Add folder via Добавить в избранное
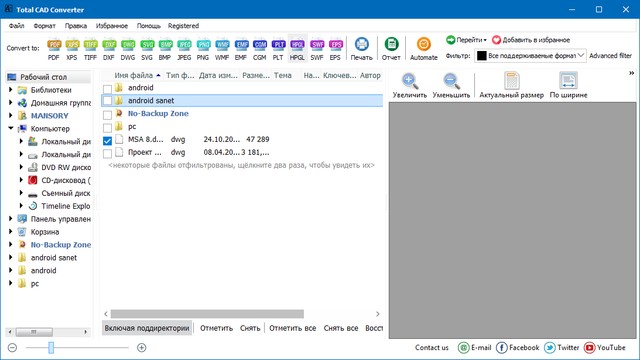 (x=531, y=40)
